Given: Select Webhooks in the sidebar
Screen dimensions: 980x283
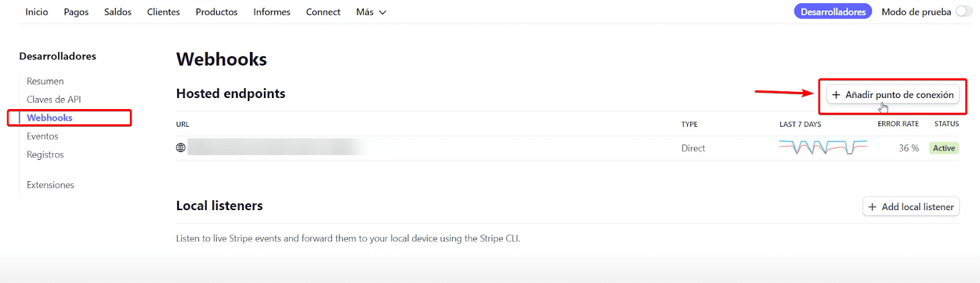Looking at the screenshot, I should (x=50, y=118).
